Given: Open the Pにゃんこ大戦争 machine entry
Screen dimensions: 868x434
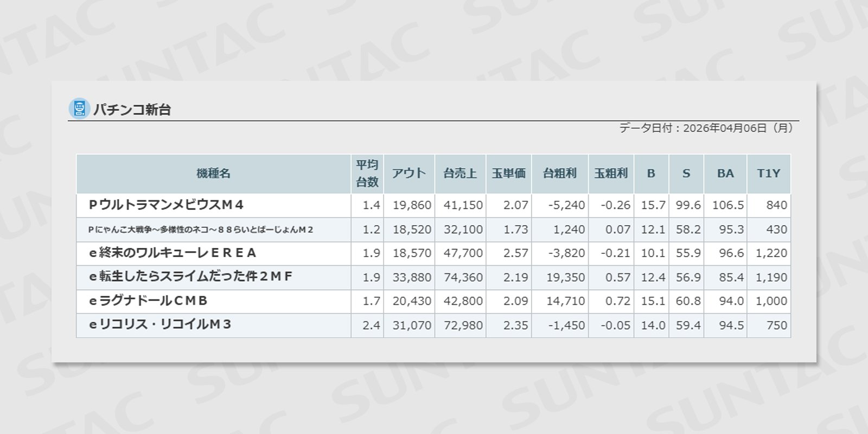Looking at the screenshot, I should coord(201,229).
